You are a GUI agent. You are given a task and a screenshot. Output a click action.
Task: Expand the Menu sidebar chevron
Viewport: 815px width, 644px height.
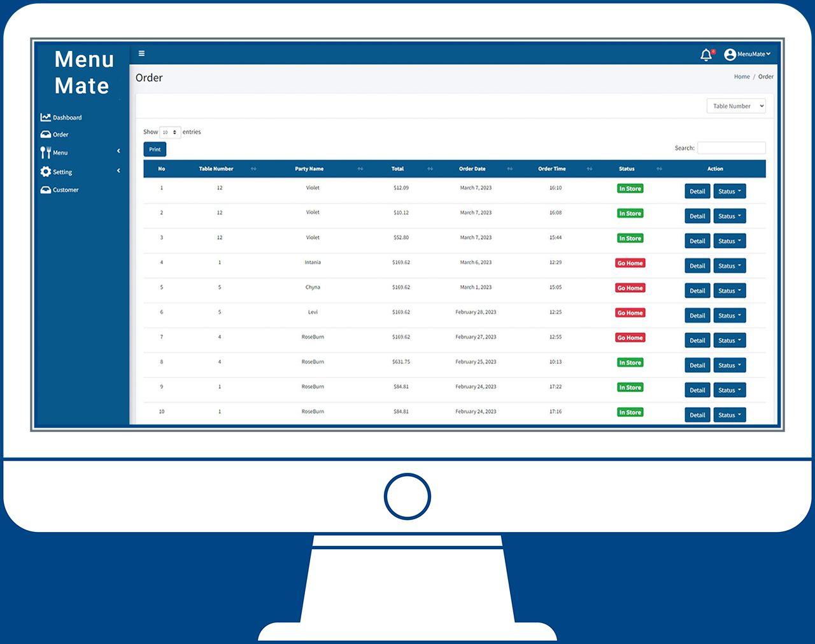pos(118,151)
